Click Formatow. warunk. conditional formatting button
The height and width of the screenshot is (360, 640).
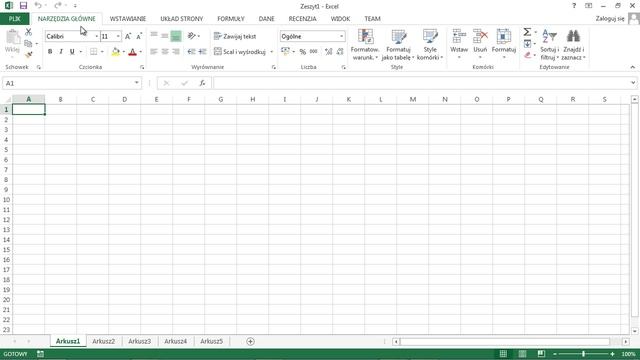(x=365, y=45)
